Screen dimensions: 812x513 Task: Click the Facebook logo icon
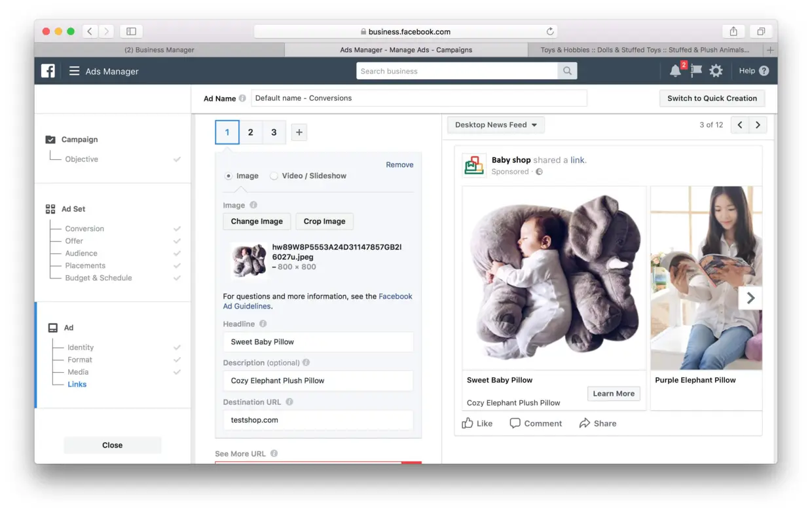(48, 71)
